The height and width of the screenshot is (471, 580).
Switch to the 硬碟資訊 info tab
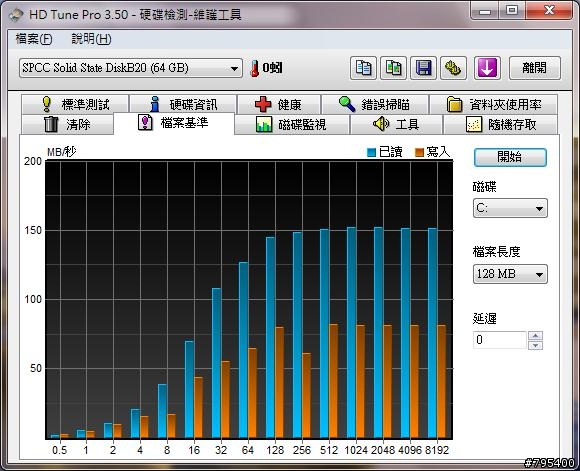click(183, 104)
